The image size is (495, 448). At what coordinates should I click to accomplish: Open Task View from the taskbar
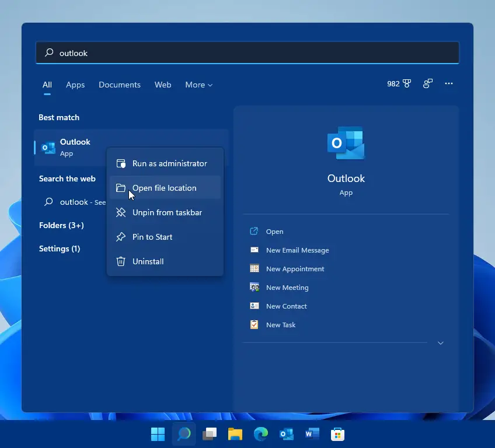pos(210,434)
